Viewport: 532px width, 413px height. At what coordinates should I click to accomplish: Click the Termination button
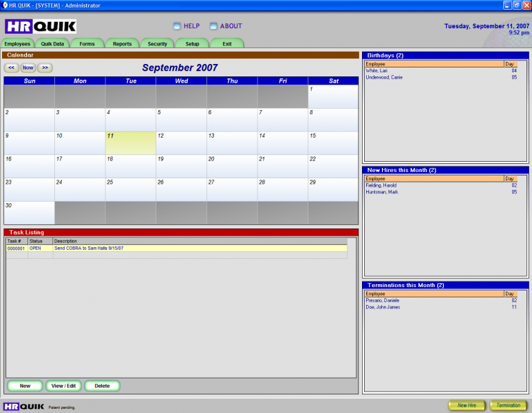tap(508, 405)
